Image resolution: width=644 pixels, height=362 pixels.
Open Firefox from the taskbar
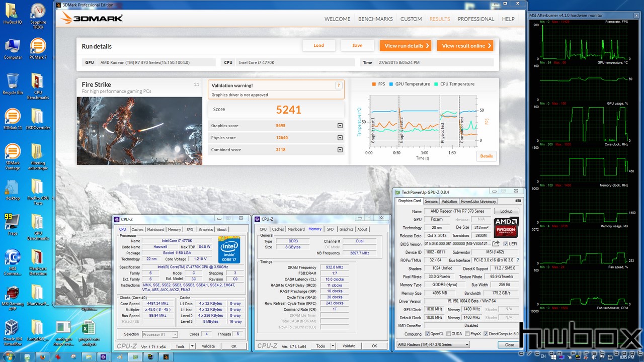point(43,356)
